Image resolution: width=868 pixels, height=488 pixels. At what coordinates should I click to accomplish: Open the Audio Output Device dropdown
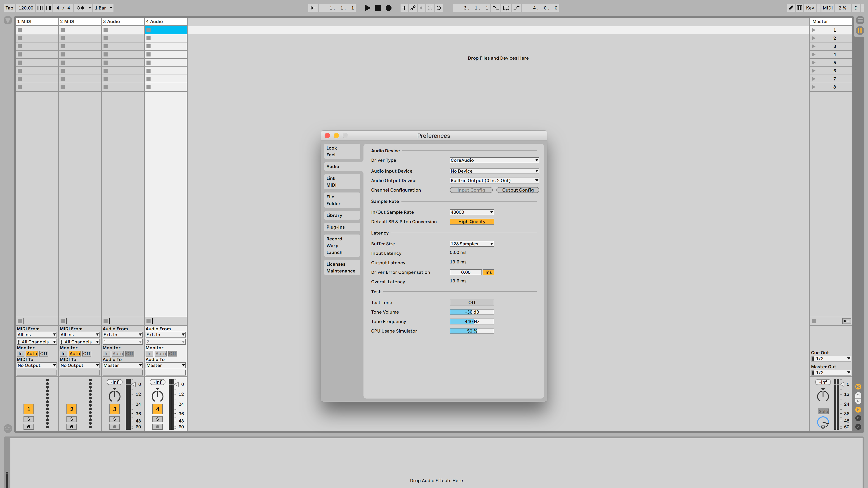point(494,180)
